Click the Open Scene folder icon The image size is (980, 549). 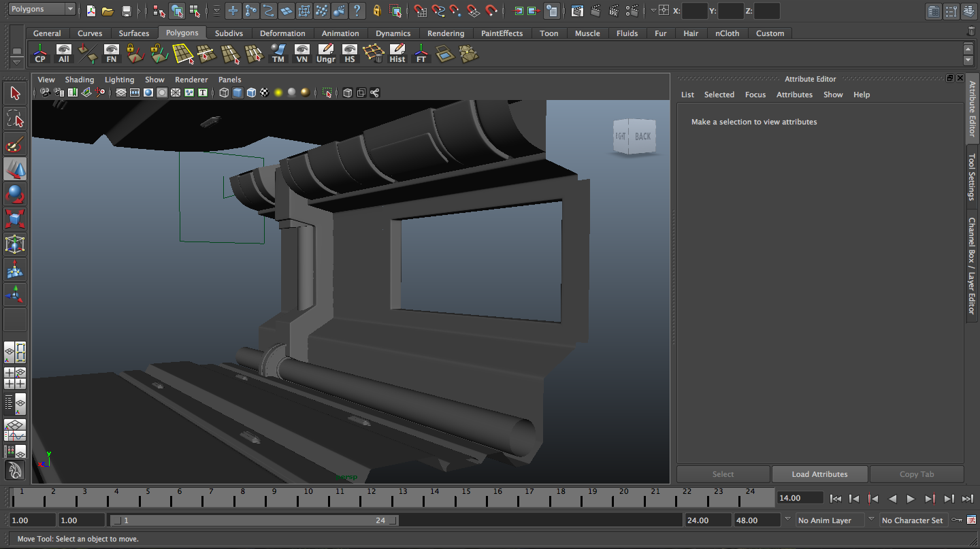pos(108,11)
